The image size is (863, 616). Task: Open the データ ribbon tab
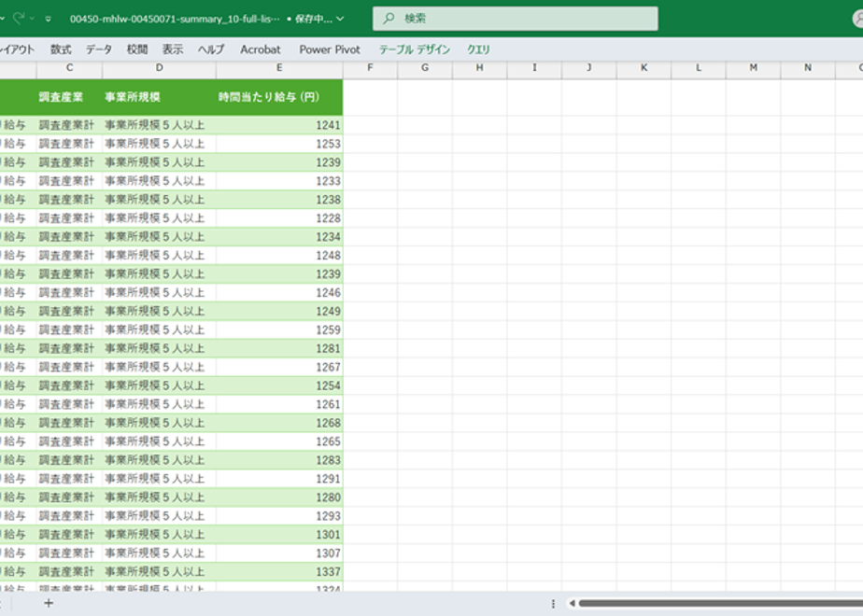(x=99, y=49)
